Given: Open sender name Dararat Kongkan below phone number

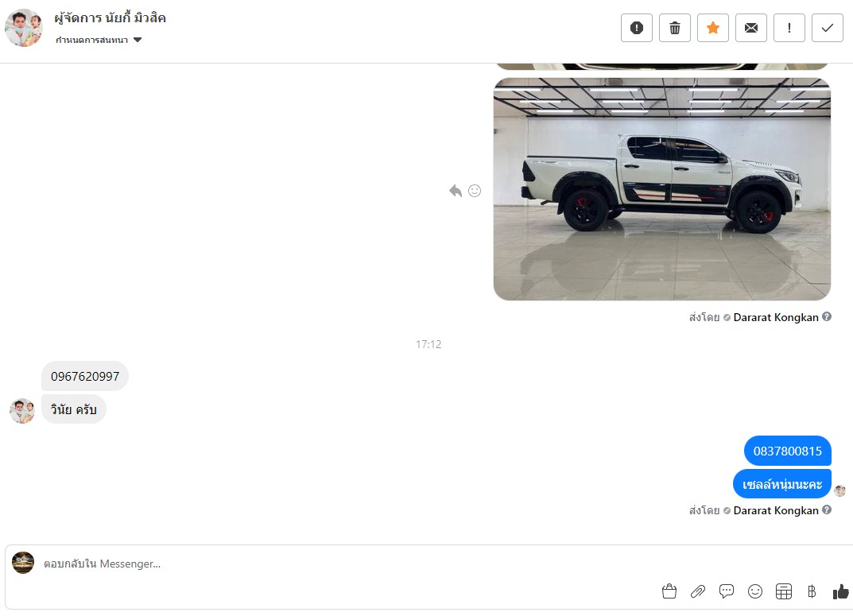Looking at the screenshot, I should (776, 510).
